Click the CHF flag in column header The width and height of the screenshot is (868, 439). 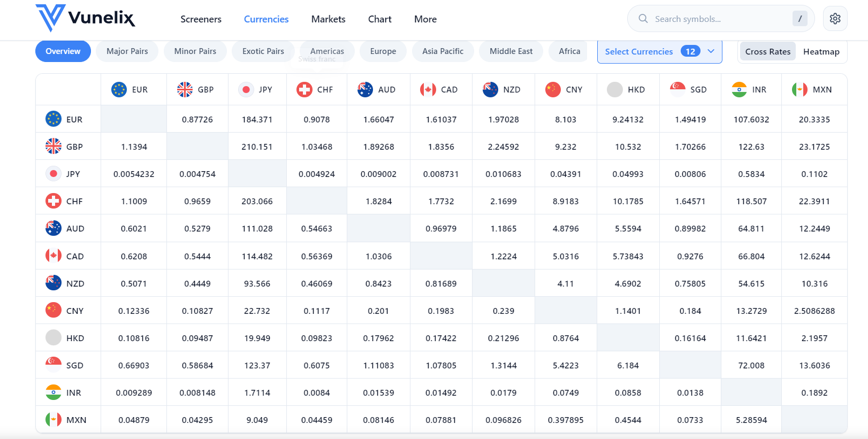[x=304, y=89]
